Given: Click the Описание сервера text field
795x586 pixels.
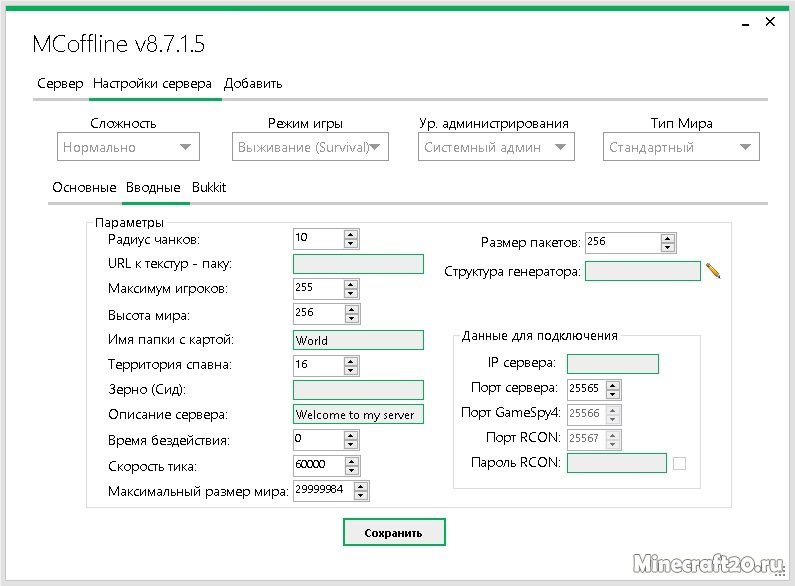Looking at the screenshot, I should tap(358, 414).
